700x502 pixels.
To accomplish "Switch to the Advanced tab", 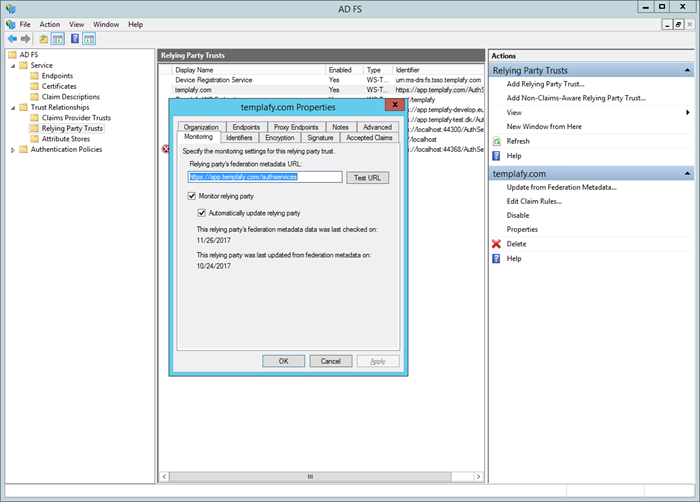I will tap(378, 127).
